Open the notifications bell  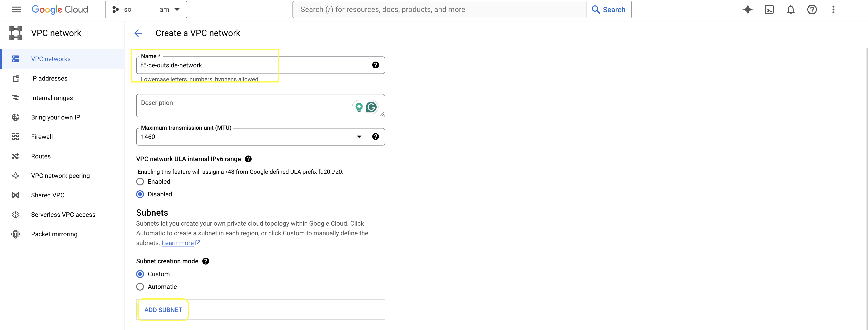point(790,9)
